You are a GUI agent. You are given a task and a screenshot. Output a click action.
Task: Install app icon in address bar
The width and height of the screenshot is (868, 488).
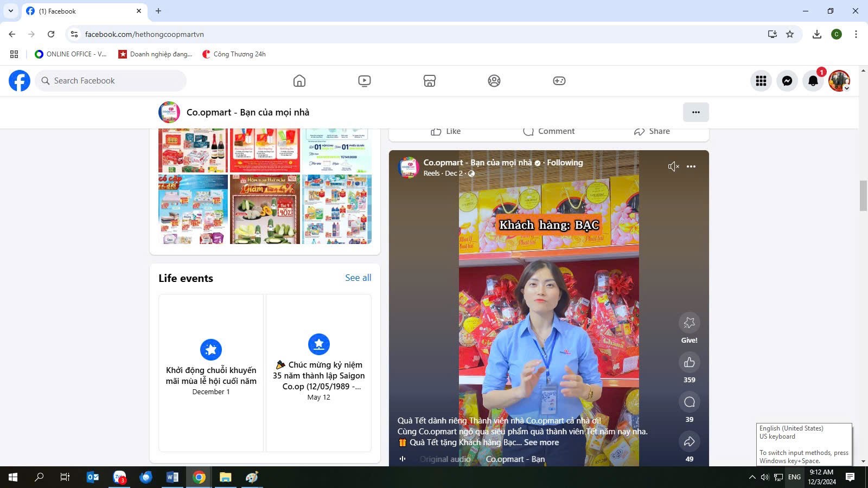tap(773, 34)
